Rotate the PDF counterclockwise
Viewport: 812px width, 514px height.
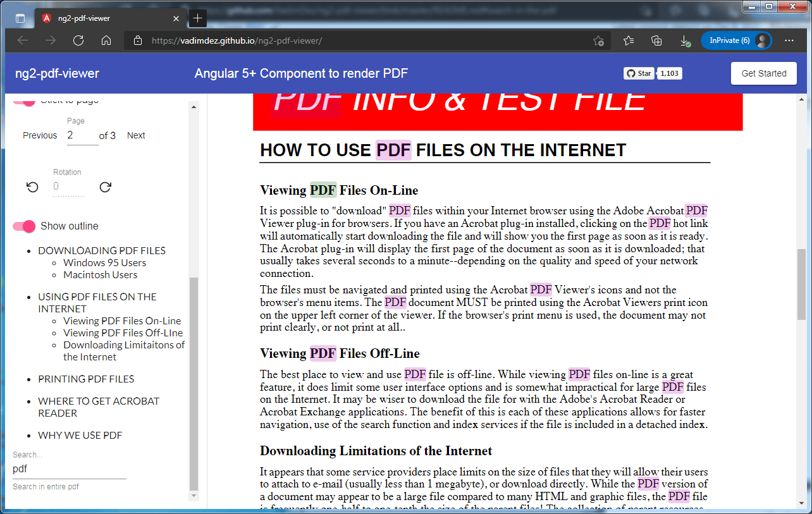coord(31,187)
